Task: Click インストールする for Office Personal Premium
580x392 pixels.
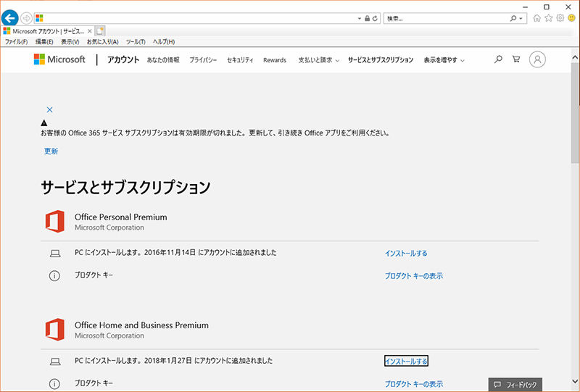Action: tap(406, 254)
